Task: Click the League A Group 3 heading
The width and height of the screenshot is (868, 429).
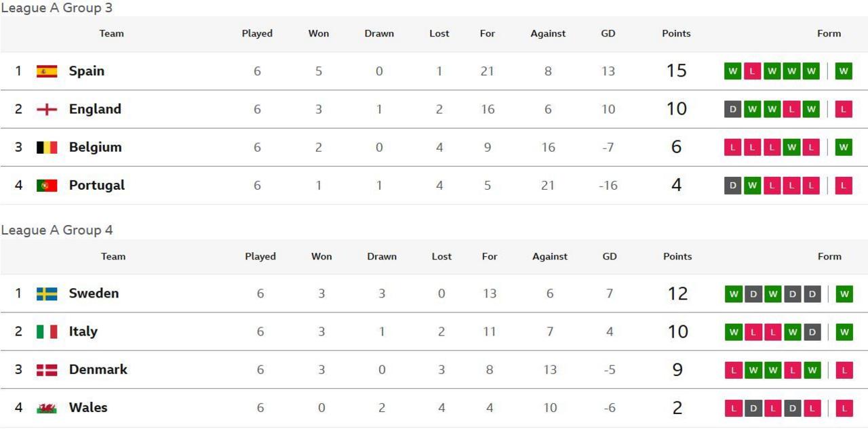Action: 57,8
